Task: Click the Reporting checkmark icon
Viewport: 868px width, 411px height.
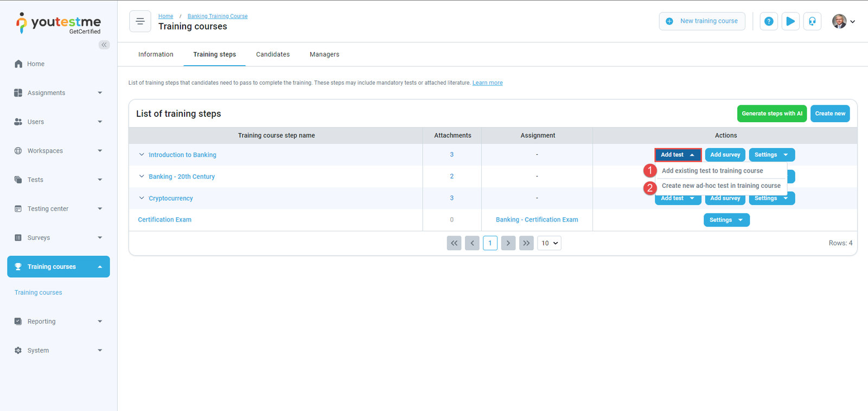Action: coord(18,321)
